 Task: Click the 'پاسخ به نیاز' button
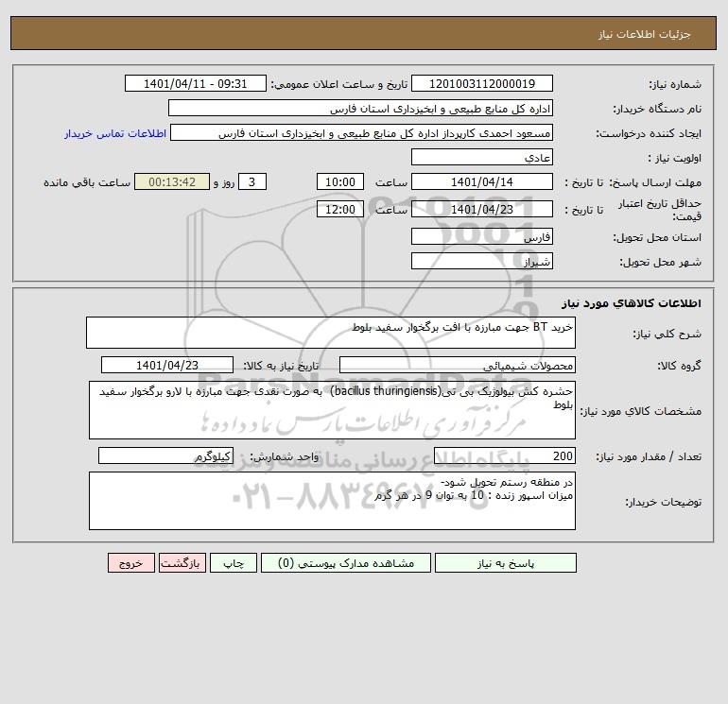tap(506, 563)
